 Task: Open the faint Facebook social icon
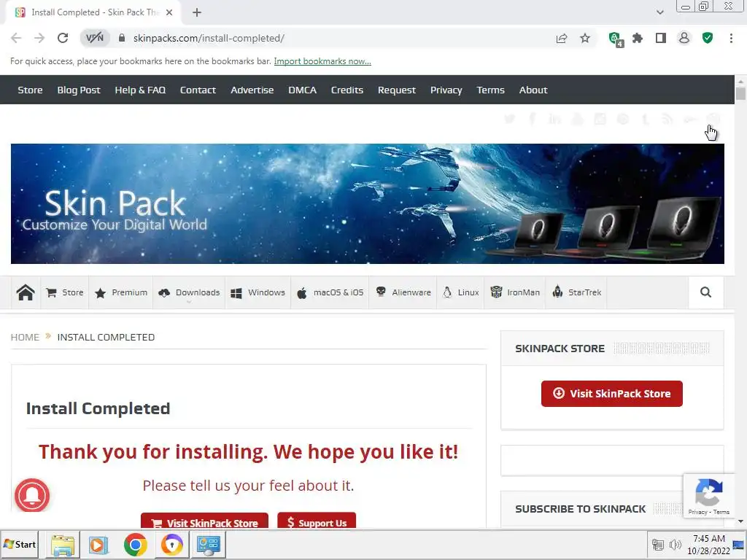pyautogui.click(x=532, y=119)
